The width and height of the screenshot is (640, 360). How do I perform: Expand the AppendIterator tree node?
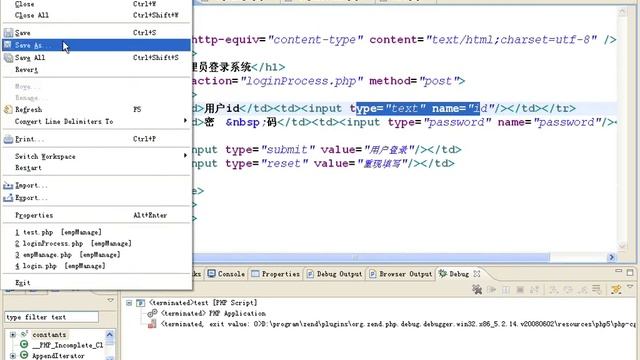point(13,356)
